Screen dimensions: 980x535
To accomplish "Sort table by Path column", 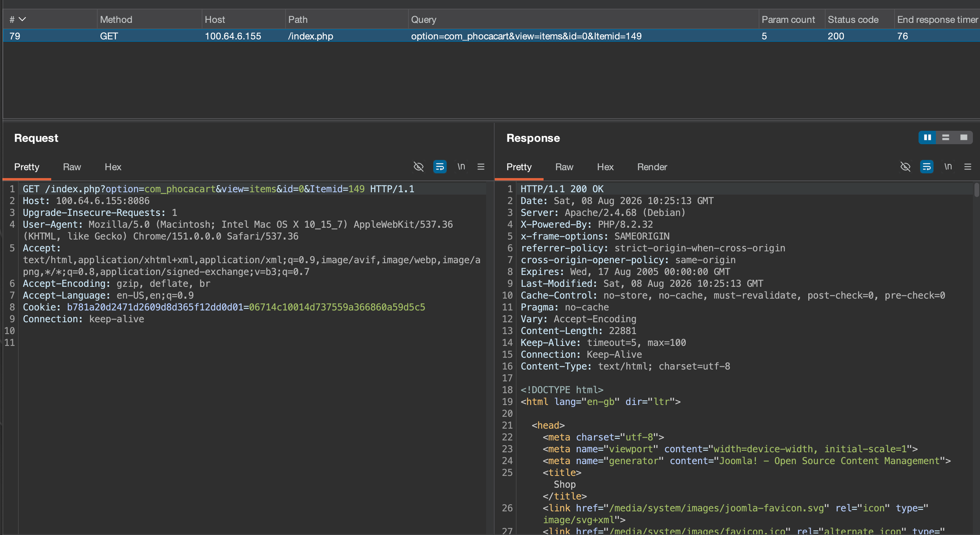I will tap(347, 19).
